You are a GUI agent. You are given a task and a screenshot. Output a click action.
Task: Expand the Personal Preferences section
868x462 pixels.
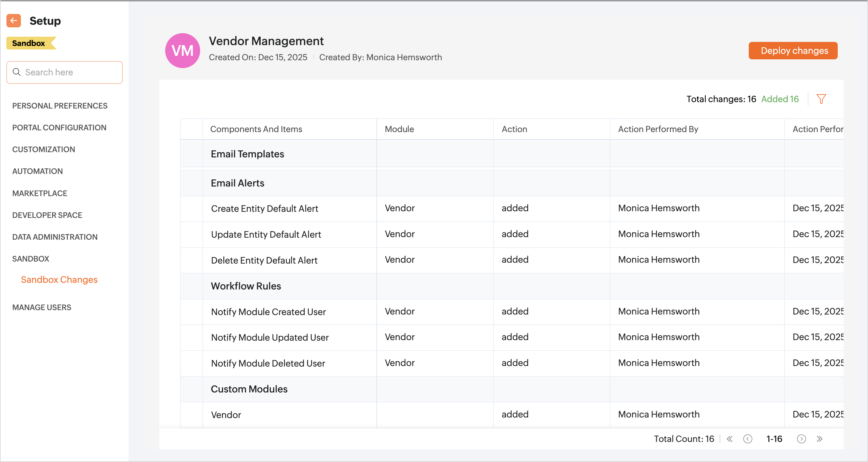(x=60, y=106)
